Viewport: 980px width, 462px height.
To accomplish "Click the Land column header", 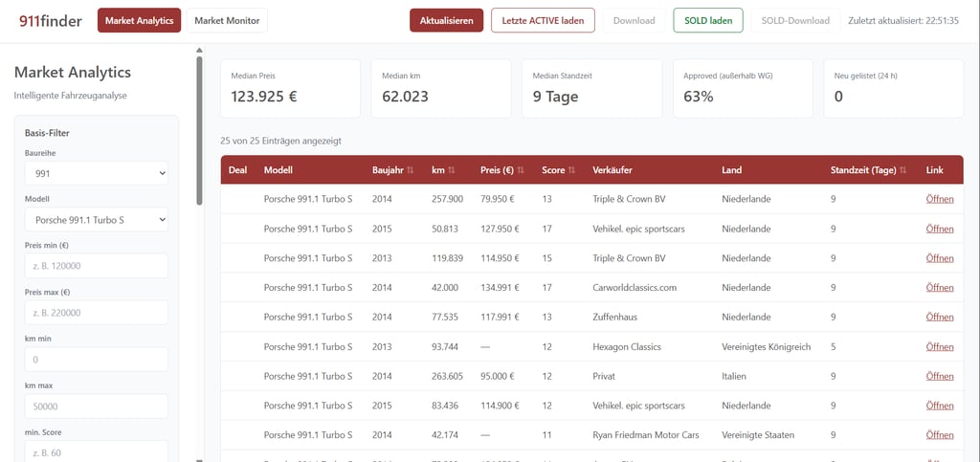I will click(731, 170).
